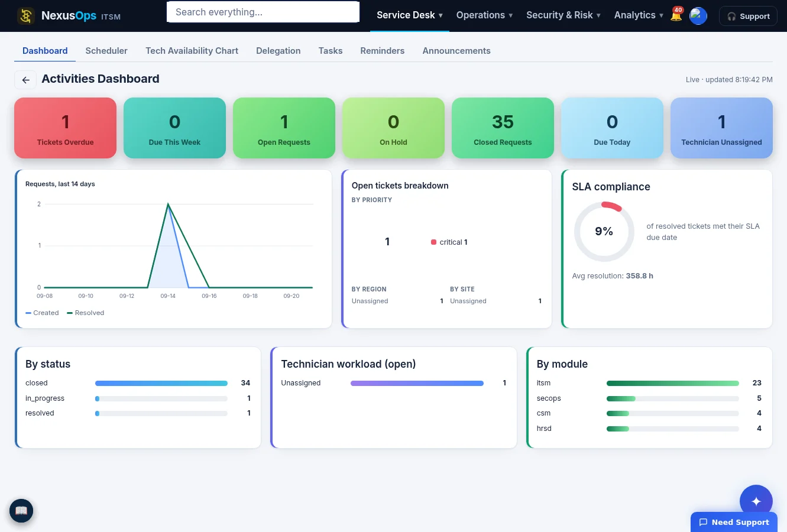Click the Support button in the header

pyautogui.click(x=748, y=16)
